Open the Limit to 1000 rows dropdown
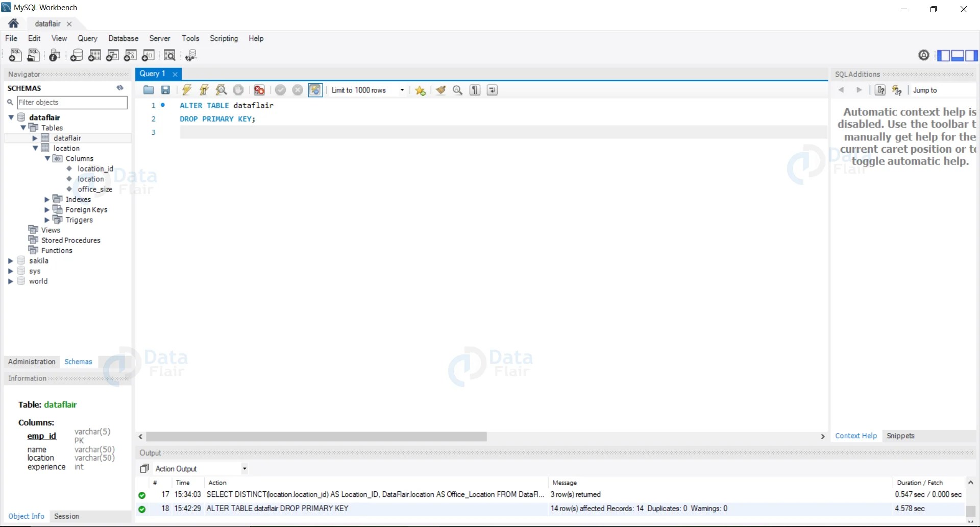The height and width of the screenshot is (527, 980). pos(401,90)
